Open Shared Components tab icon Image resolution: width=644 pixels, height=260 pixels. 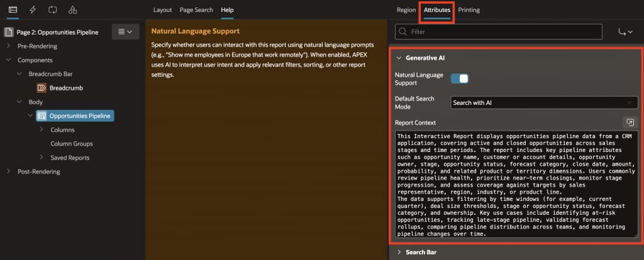point(72,10)
